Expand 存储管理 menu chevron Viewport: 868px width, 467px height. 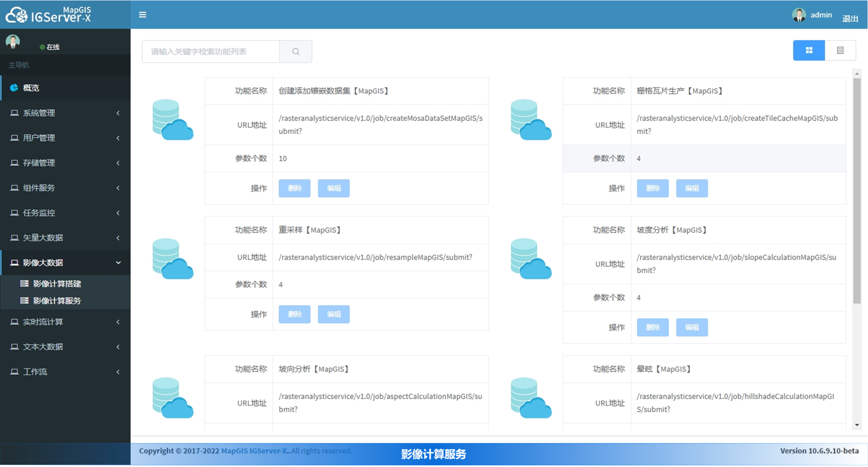point(118,163)
